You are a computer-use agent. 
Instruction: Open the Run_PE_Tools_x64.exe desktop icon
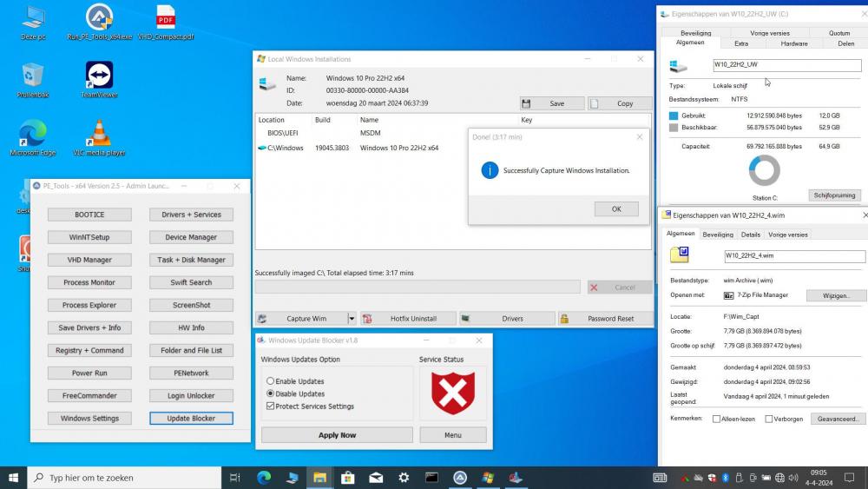point(99,17)
